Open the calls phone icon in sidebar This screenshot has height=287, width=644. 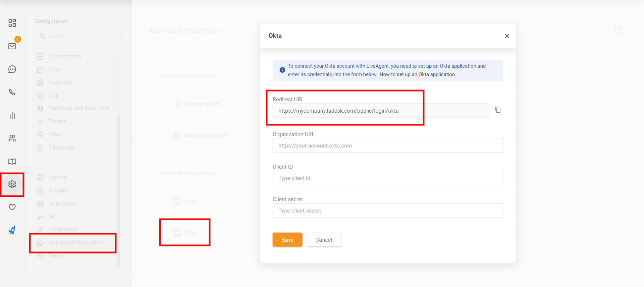(12, 92)
